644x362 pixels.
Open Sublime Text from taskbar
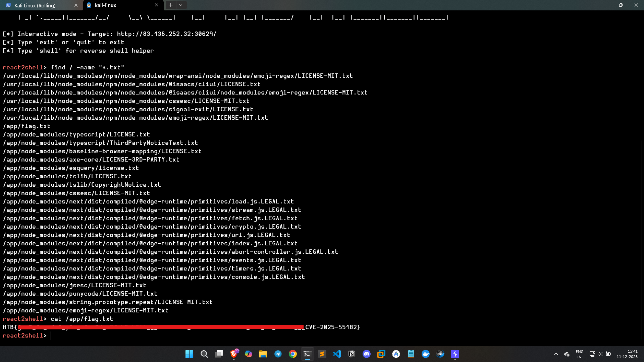(x=322, y=354)
